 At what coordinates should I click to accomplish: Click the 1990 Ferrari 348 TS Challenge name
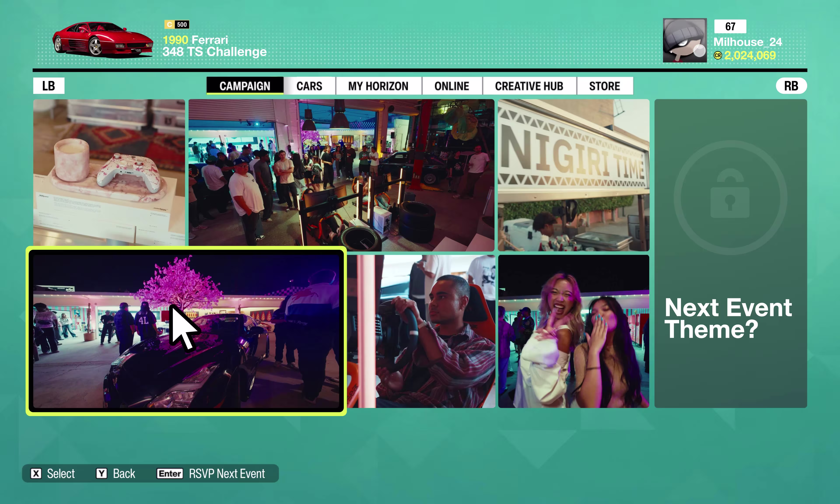point(215,46)
